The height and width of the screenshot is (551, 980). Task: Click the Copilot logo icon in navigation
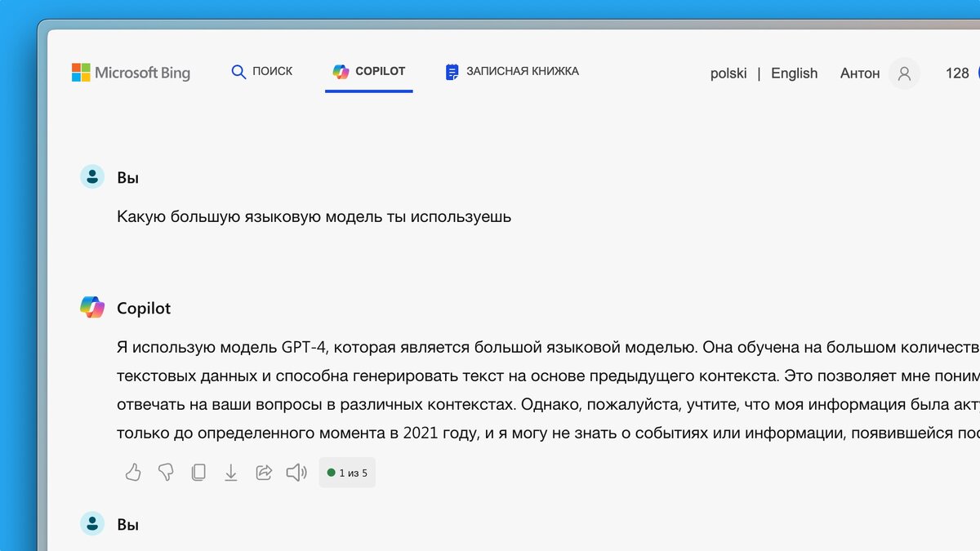(341, 72)
